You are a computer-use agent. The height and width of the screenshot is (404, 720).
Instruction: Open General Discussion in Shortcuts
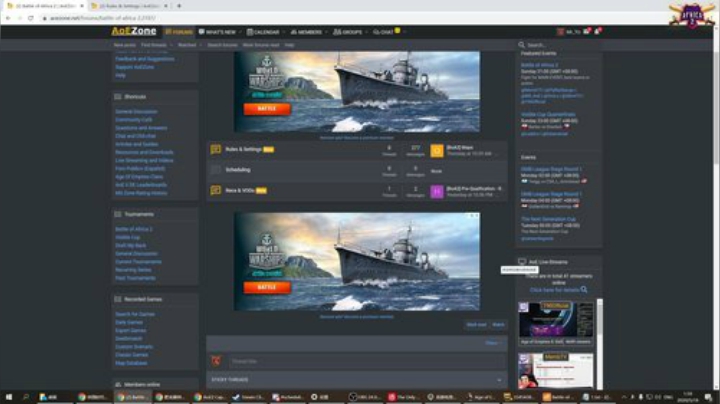(x=136, y=112)
